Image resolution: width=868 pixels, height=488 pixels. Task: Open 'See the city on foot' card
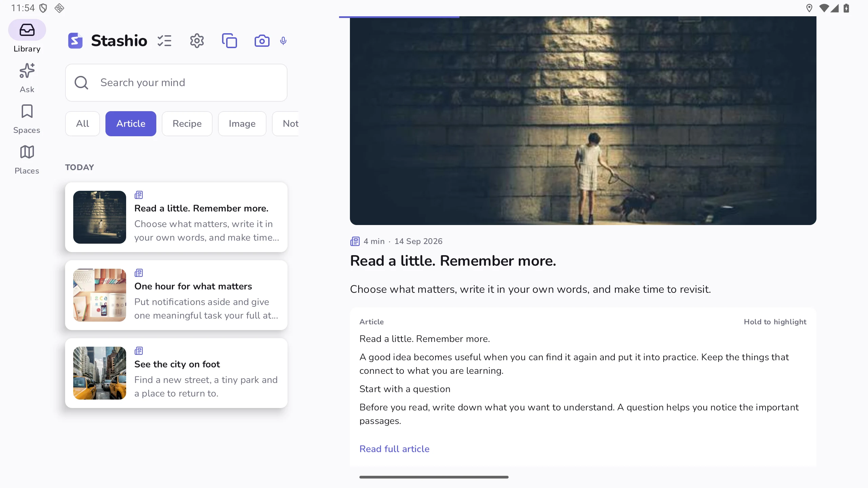pyautogui.click(x=176, y=373)
